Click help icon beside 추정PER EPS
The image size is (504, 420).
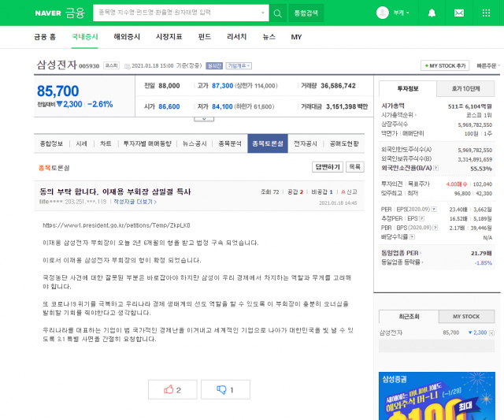[422, 219]
